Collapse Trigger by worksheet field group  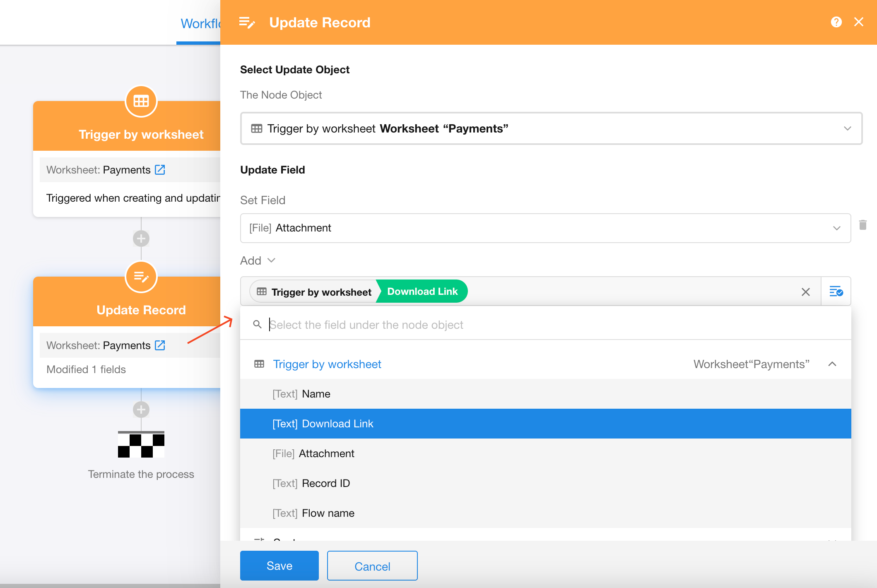click(x=832, y=364)
